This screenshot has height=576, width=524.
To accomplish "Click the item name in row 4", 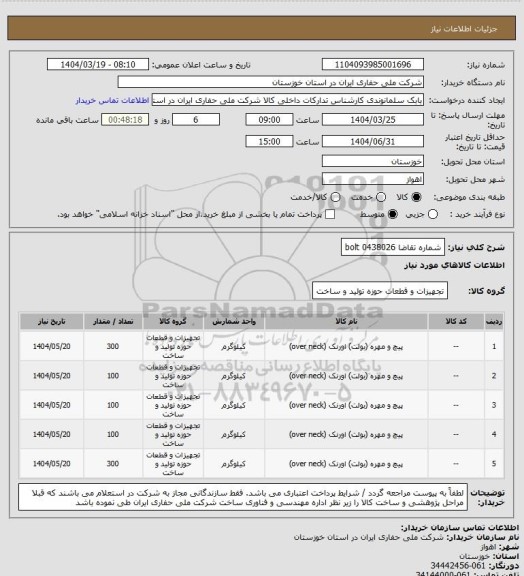I will 346,435.
